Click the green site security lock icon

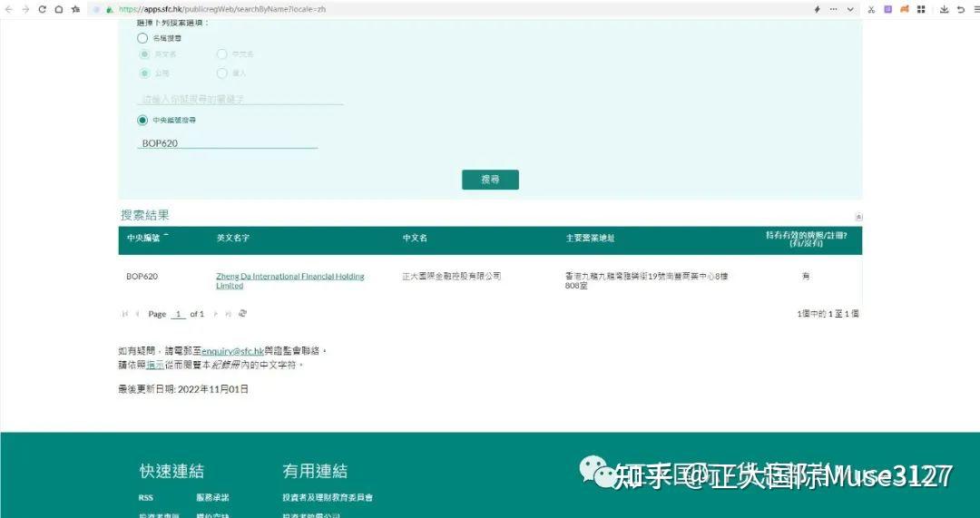110,10
